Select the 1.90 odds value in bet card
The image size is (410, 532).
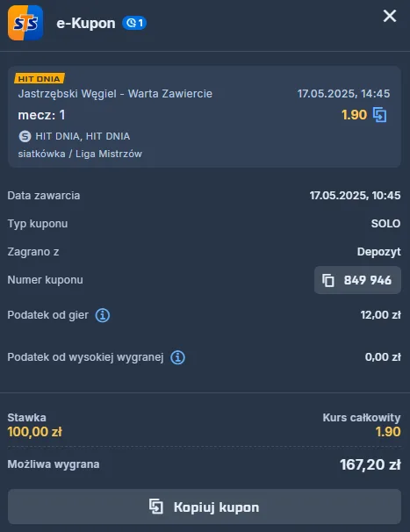coord(354,115)
